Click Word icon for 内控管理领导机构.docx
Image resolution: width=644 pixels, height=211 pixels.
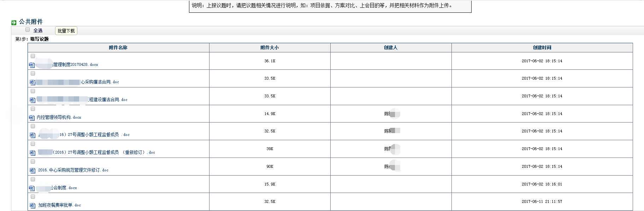tap(32, 118)
